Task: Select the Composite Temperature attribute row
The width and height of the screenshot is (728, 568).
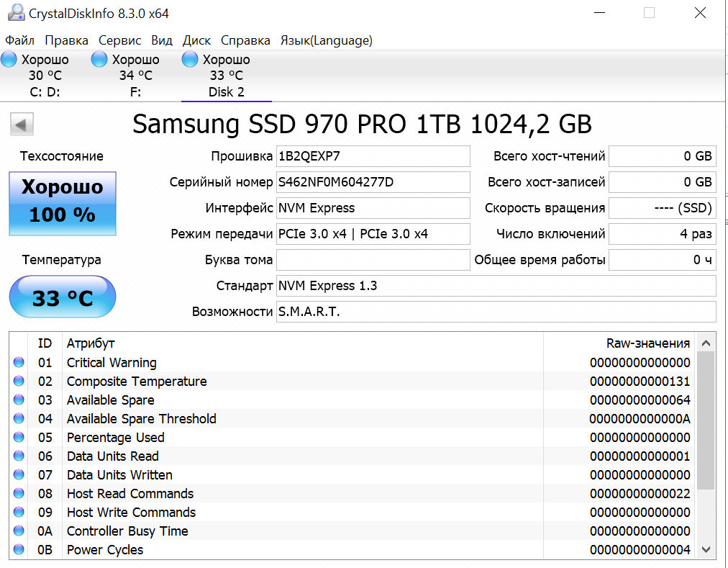Action: 288,382
